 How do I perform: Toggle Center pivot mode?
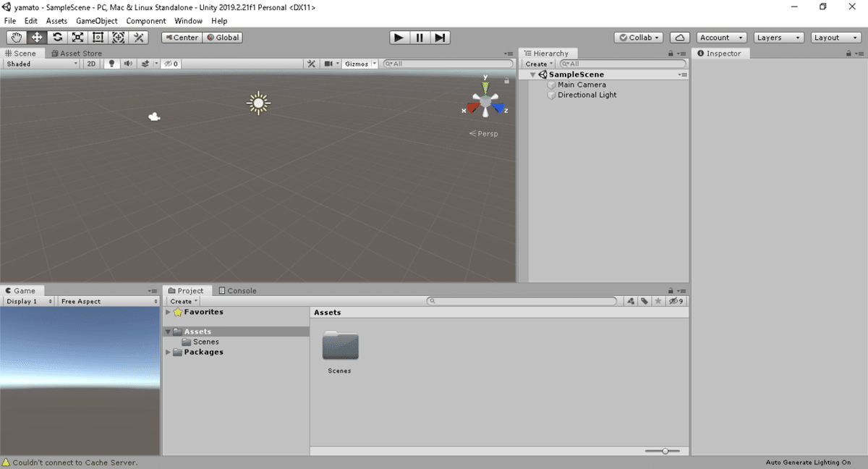(x=182, y=38)
